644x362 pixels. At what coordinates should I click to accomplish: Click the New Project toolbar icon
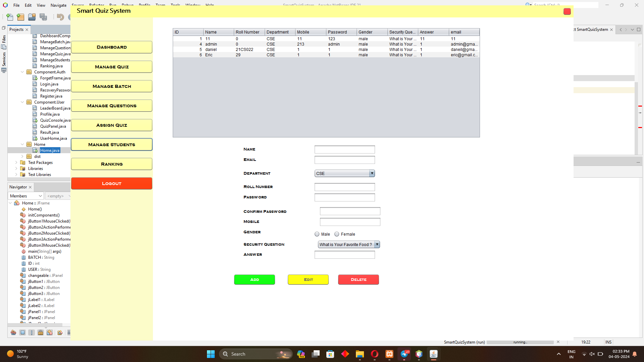(21, 17)
